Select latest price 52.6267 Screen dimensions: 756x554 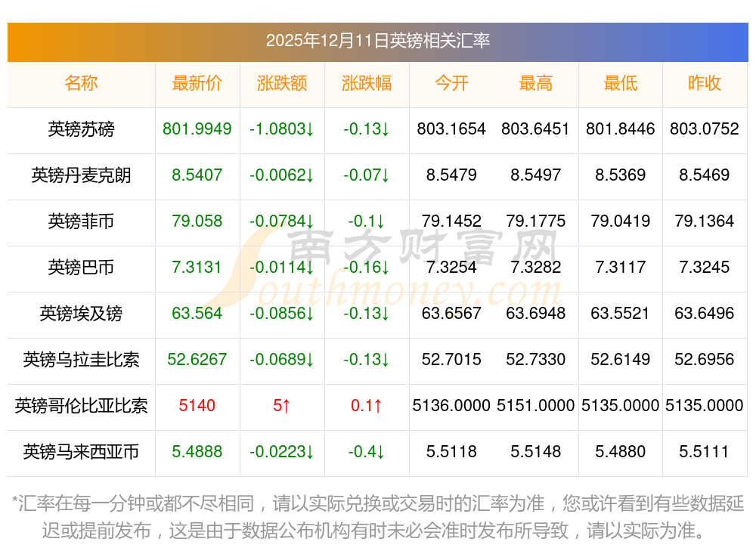click(197, 359)
